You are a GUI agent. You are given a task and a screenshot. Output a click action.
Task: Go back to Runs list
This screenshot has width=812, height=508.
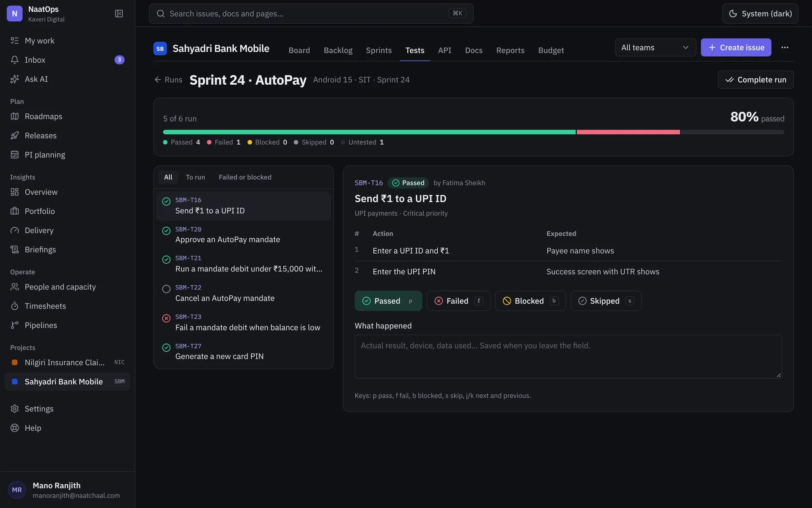(168, 80)
